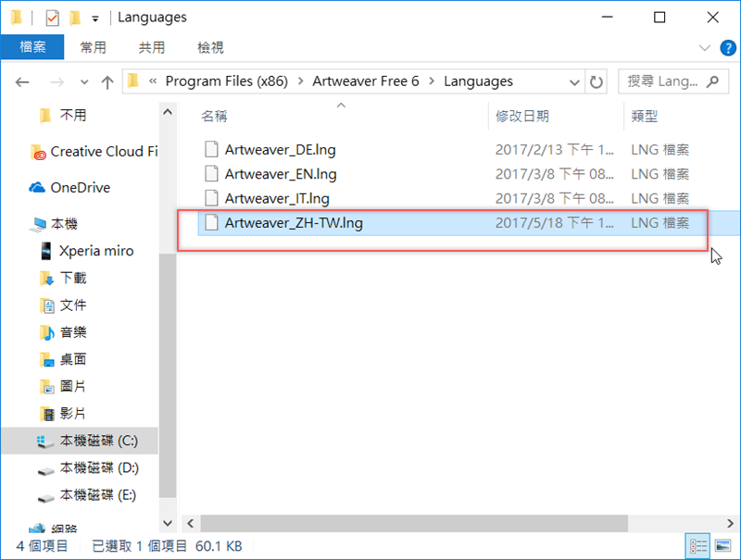Select the Artweaver_ZH-TW.lng file

(294, 223)
